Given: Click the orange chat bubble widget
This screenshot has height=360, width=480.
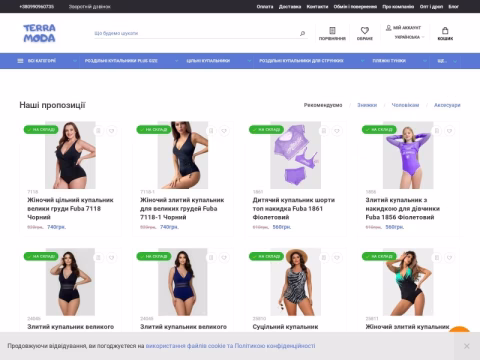Looking at the screenshot, I should (x=460, y=330).
